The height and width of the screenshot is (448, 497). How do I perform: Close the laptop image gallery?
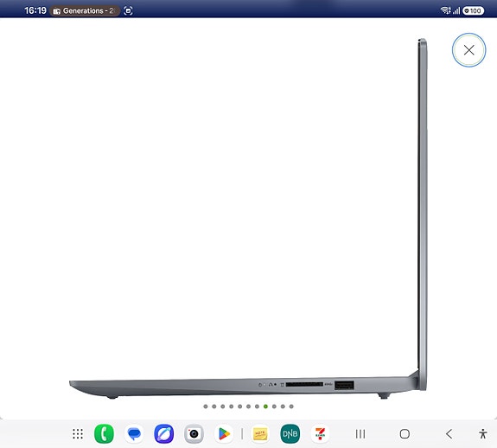coord(468,50)
